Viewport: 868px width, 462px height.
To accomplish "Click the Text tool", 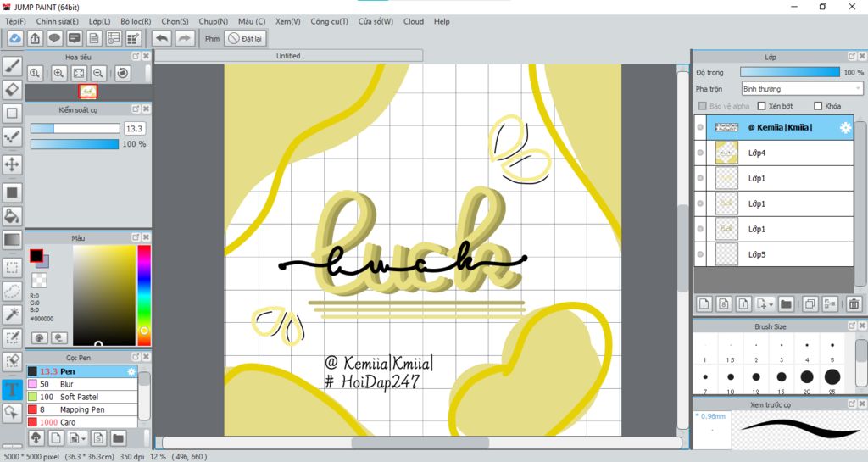I will coord(12,389).
